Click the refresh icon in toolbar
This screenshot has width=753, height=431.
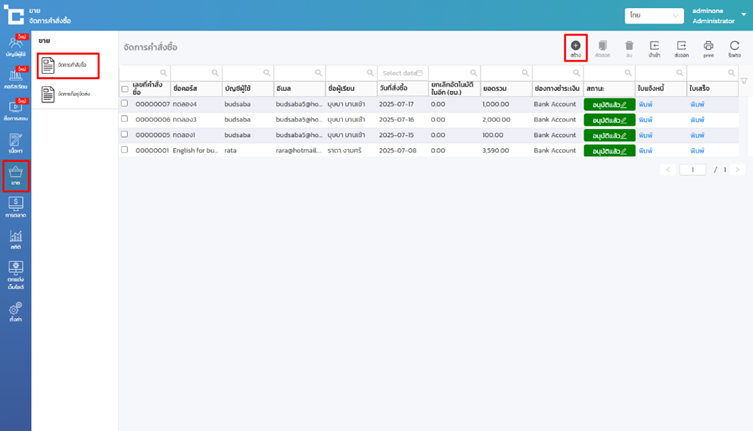[x=734, y=47]
